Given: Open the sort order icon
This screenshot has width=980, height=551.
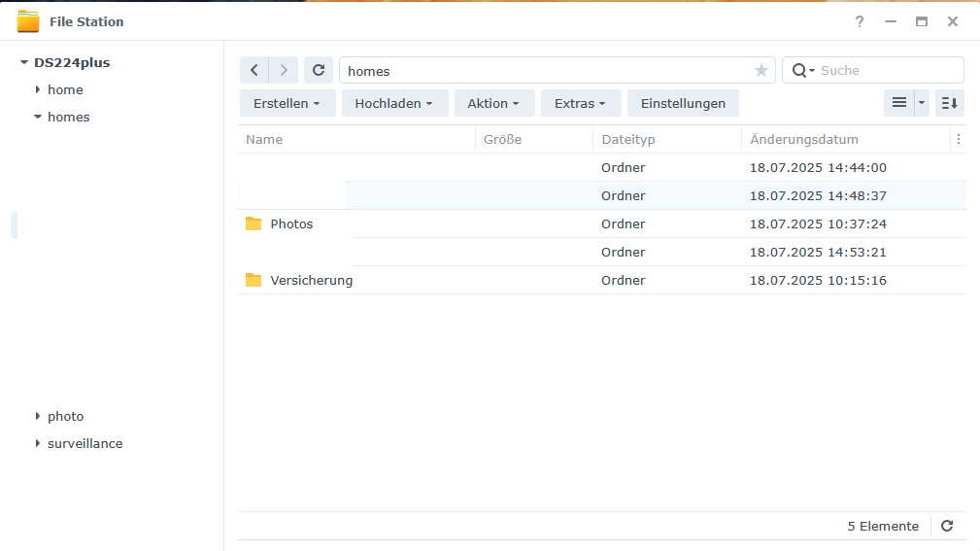Looking at the screenshot, I should coord(949,103).
